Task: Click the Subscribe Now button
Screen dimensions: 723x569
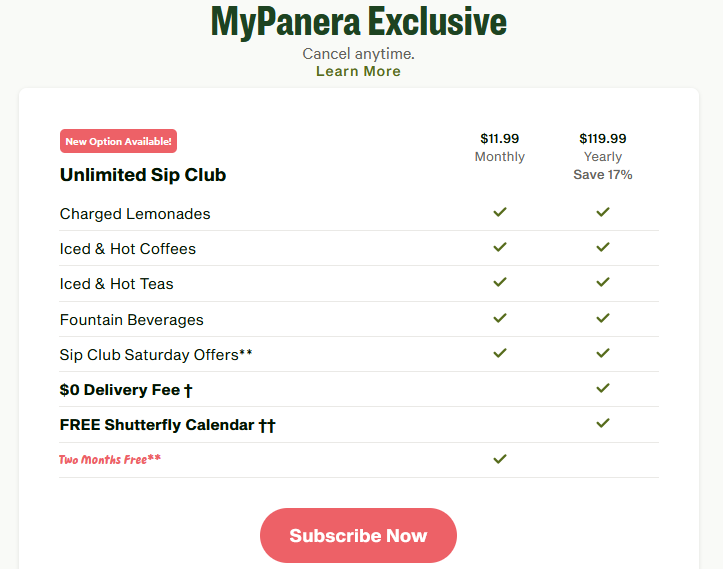Action: coord(358,536)
